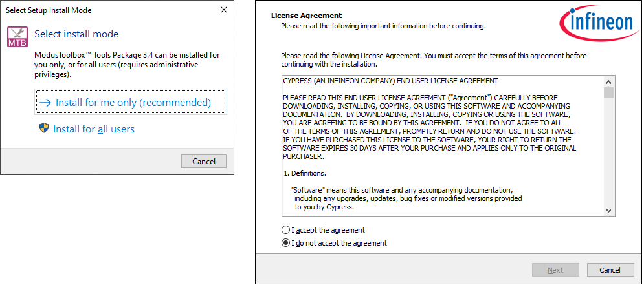
Task: Close the Select Setup Install Mode dialog
Action: (x=223, y=10)
